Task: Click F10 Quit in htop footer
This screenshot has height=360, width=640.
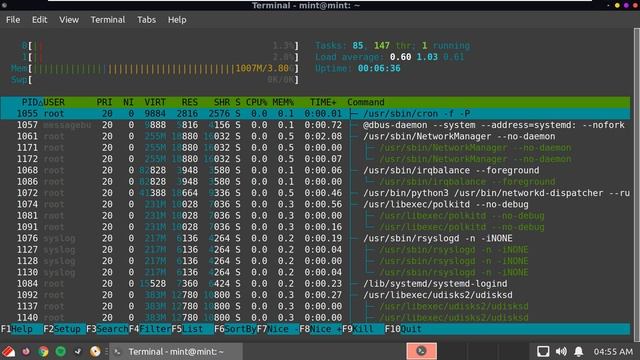Action: (403, 329)
